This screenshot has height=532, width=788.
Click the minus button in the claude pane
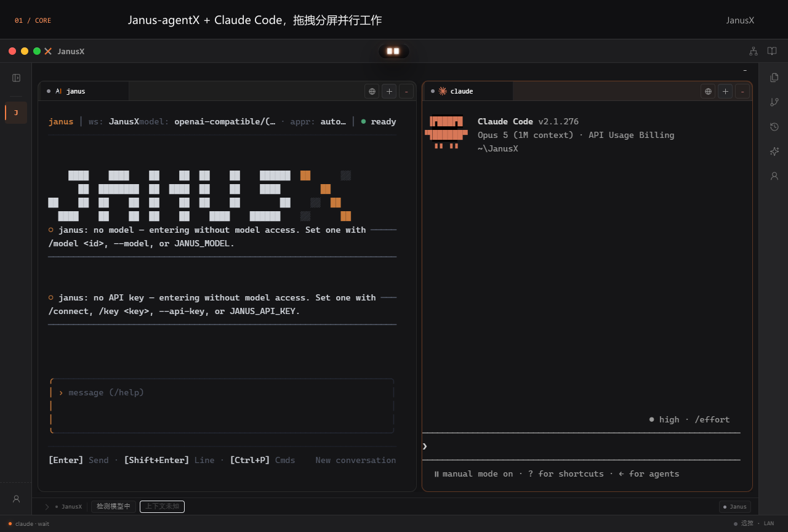click(x=742, y=91)
